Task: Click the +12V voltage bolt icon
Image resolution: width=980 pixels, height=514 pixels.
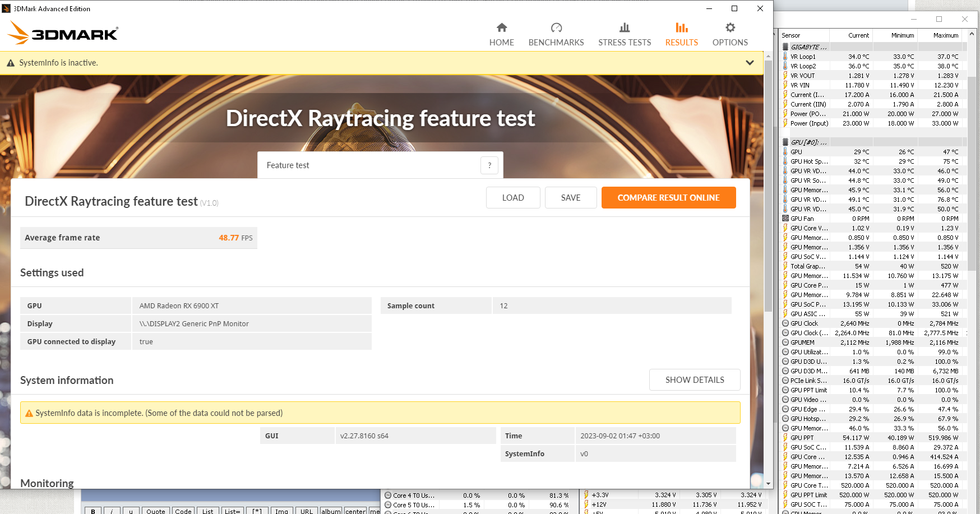Action: pyautogui.click(x=586, y=504)
